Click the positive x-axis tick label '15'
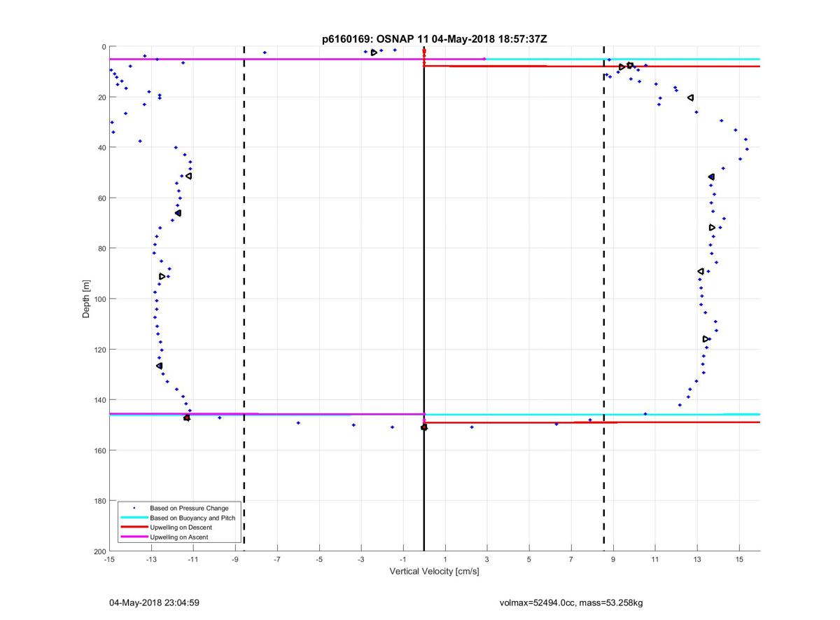This screenshot has height=620, width=840. click(x=739, y=560)
